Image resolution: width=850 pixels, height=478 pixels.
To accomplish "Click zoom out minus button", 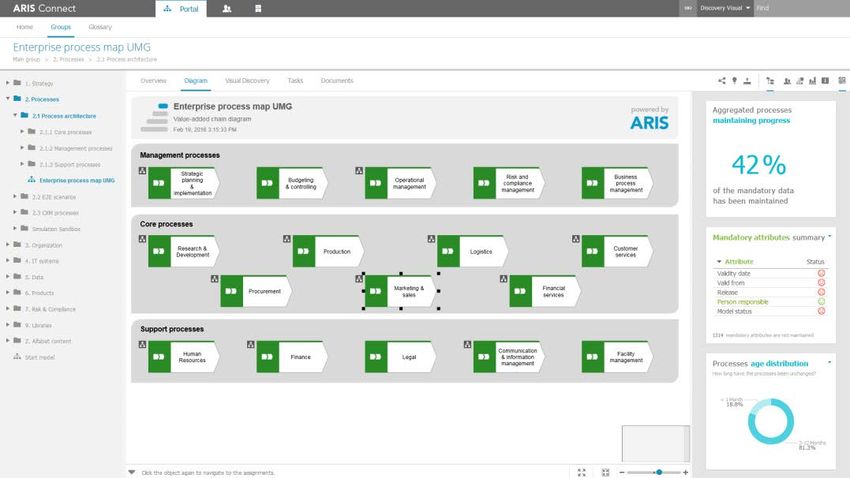I will tap(622, 473).
